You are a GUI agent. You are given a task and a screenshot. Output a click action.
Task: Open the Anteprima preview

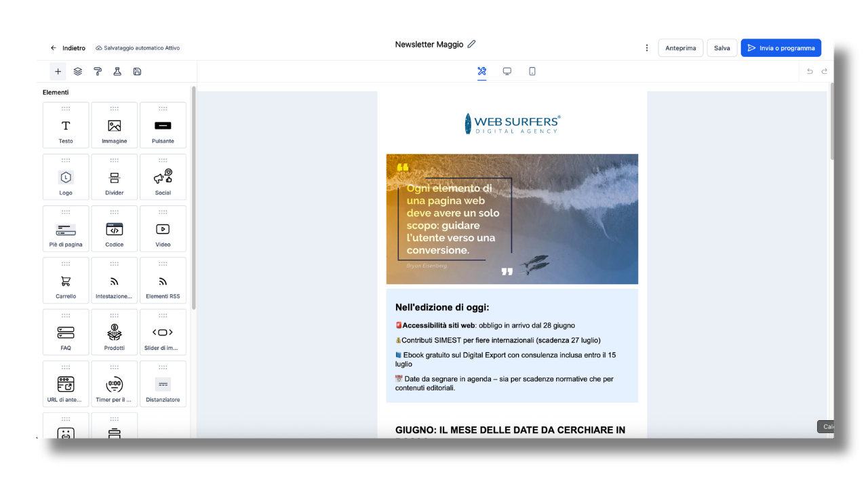click(680, 48)
